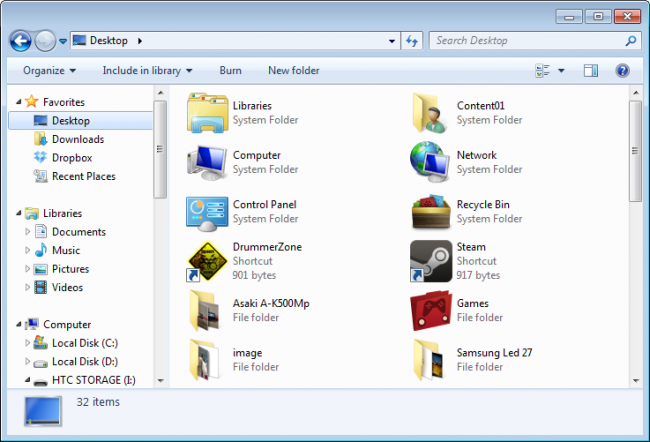Viewport: 650px width, 442px height.
Task: Open the Content01 user folder icon
Action: 430,113
